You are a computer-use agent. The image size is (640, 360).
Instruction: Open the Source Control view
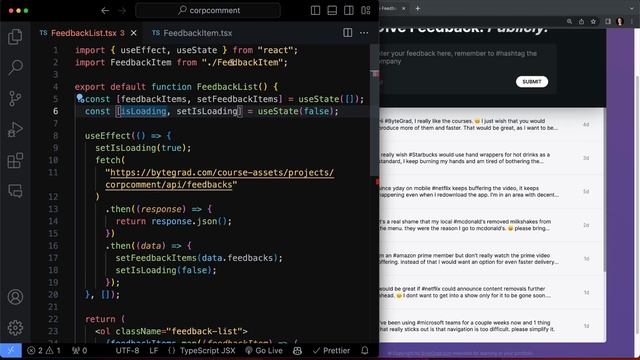[x=15, y=98]
